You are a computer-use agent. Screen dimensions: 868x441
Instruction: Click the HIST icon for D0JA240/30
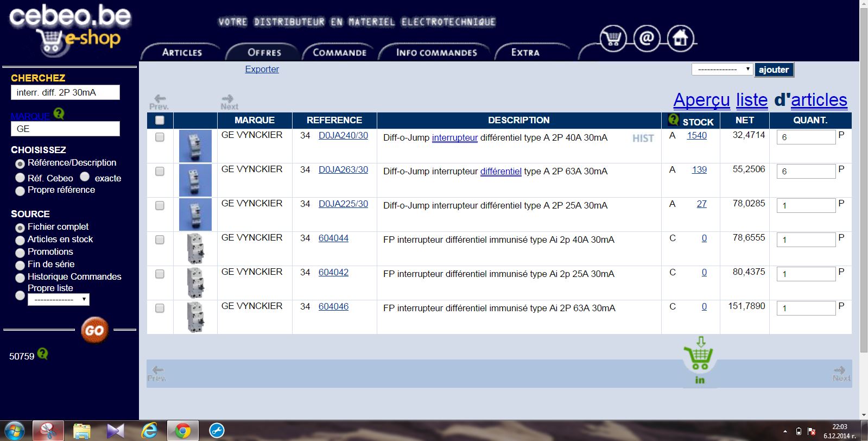pos(643,138)
